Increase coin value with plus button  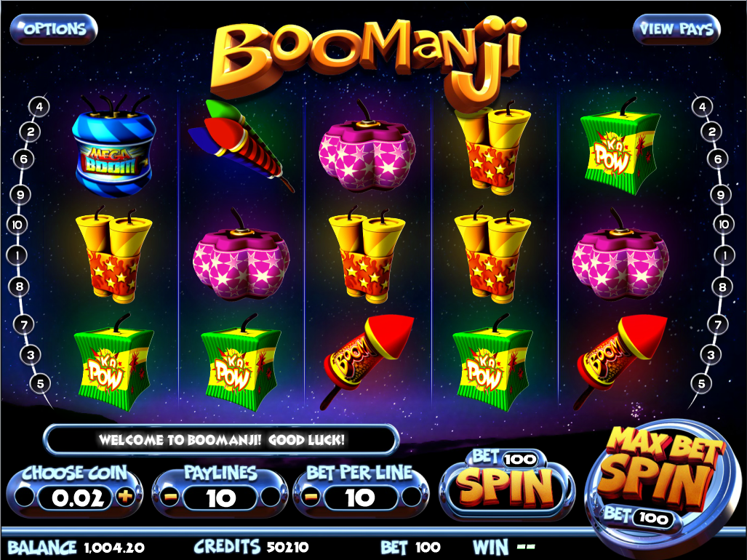point(125,497)
